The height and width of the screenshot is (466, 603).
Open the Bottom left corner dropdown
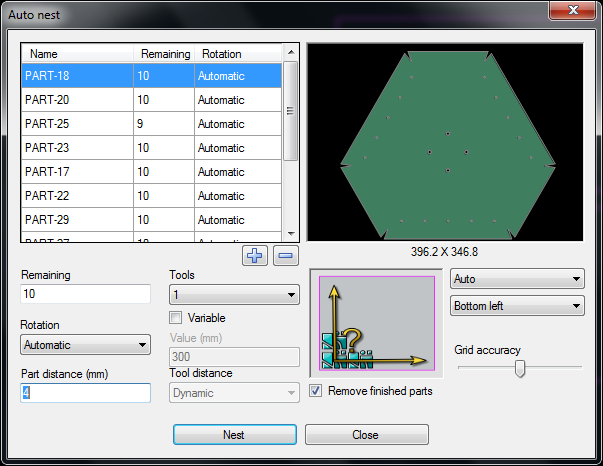517,305
